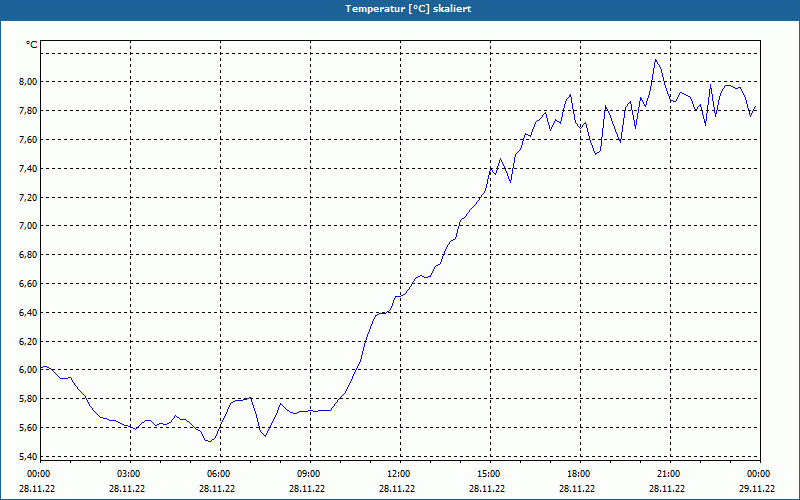Click the 28.11.22 date under 15:00
The image size is (800, 500).
coord(487,488)
